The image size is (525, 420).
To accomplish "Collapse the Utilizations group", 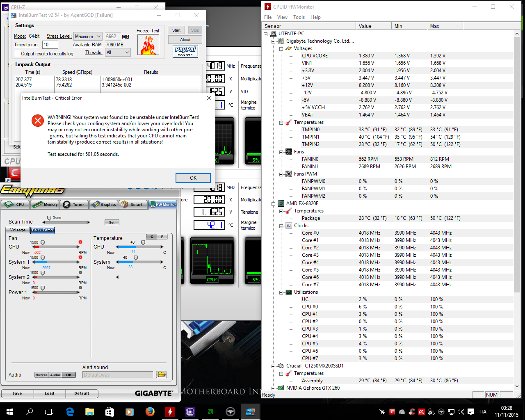I will tap(281, 292).
